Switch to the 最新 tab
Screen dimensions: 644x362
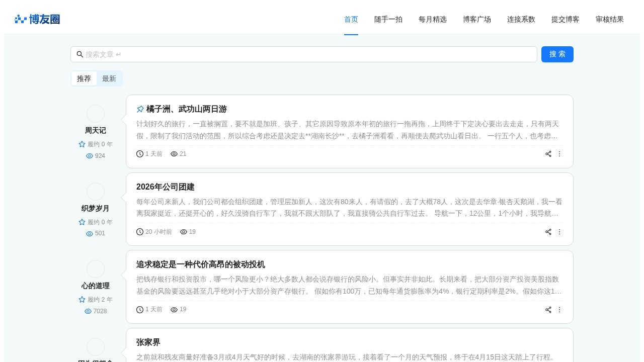click(x=109, y=78)
